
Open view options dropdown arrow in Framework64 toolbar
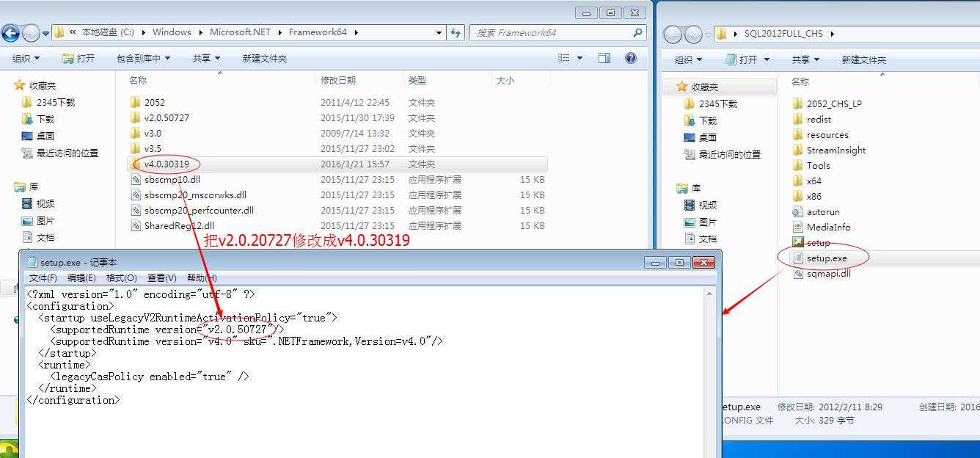point(580,58)
